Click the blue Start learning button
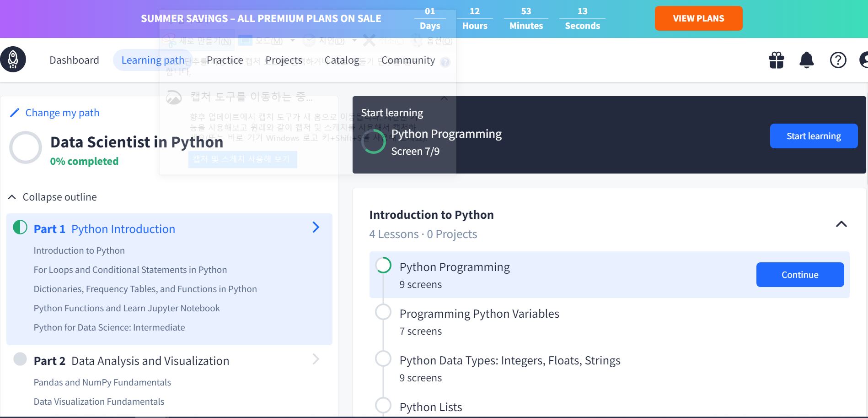The width and height of the screenshot is (868, 418). pos(814,136)
